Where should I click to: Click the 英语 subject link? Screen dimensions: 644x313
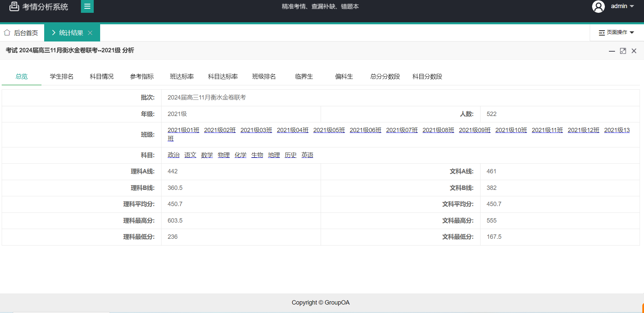(x=307, y=155)
